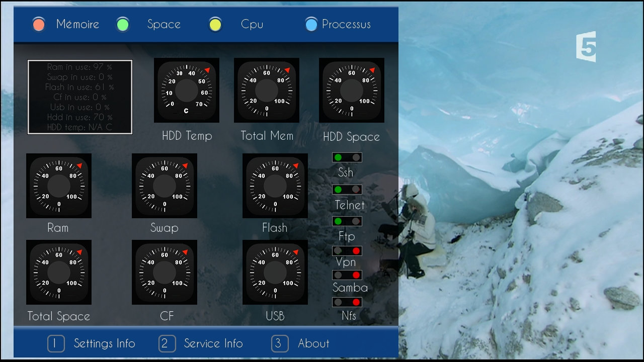Toggle the Telnet service indicator
Screen dimensions: 644x362
(347, 190)
